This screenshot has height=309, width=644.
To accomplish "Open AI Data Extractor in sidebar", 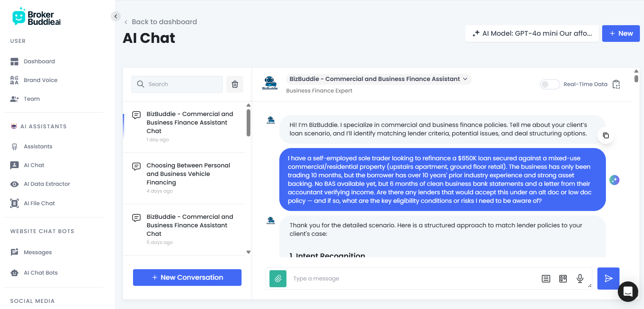I will click(x=47, y=184).
